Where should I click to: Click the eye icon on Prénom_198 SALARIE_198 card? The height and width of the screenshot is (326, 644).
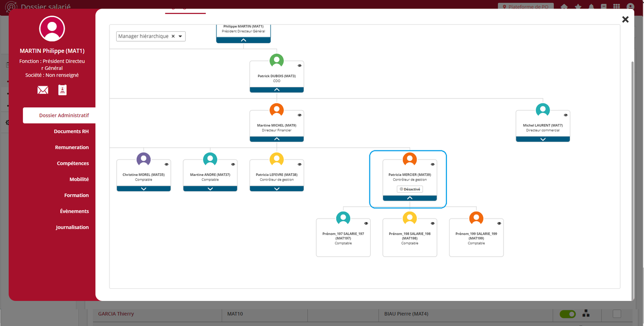click(x=432, y=223)
